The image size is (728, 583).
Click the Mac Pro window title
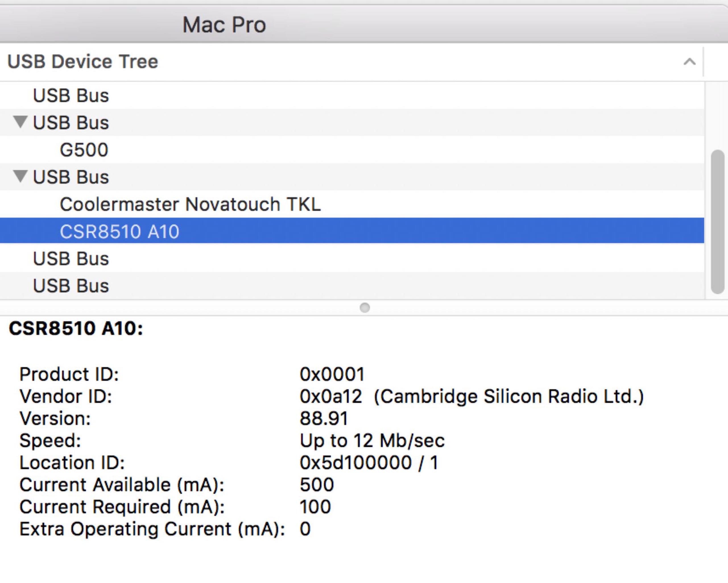(224, 25)
